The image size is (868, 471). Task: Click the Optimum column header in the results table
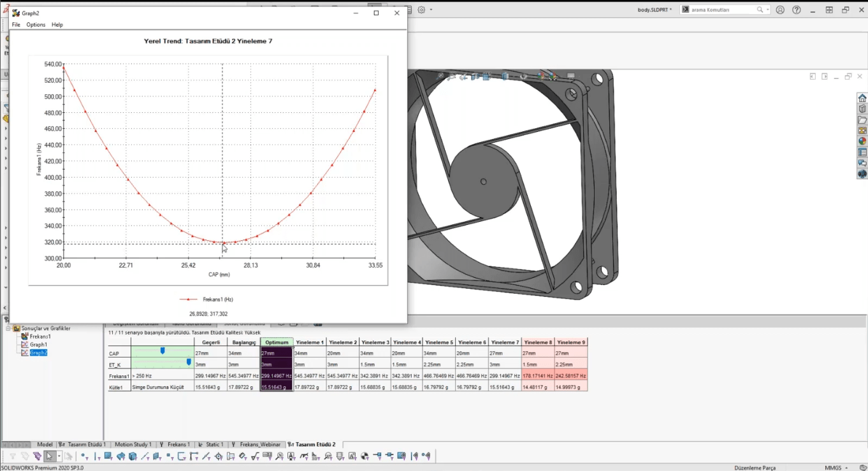pyautogui.click(x=276, y=342)
